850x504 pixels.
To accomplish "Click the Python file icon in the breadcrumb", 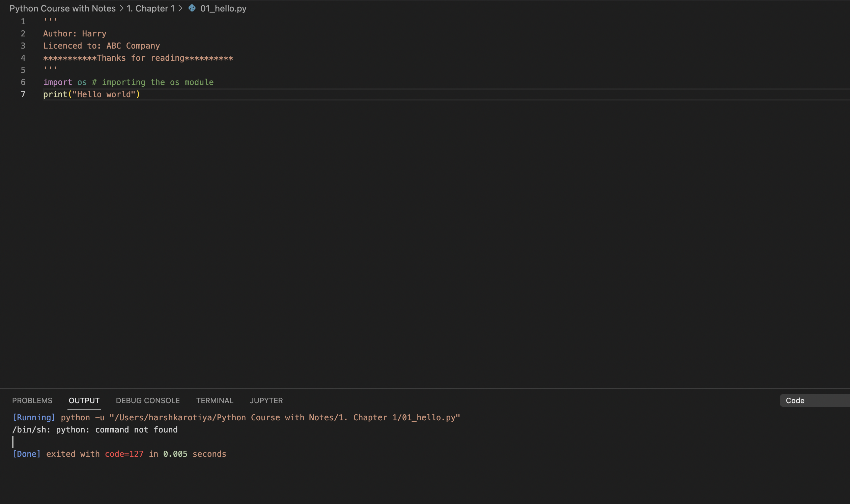I will coord(192,8).
